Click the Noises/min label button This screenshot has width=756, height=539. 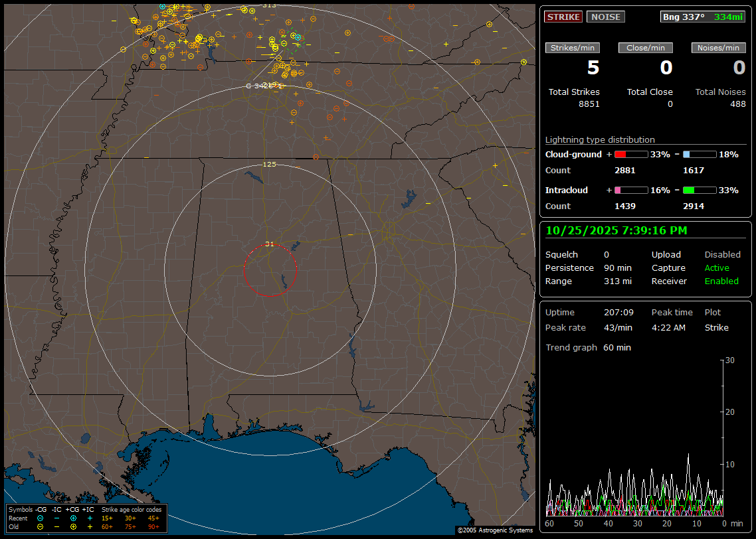tap(718, 48)
